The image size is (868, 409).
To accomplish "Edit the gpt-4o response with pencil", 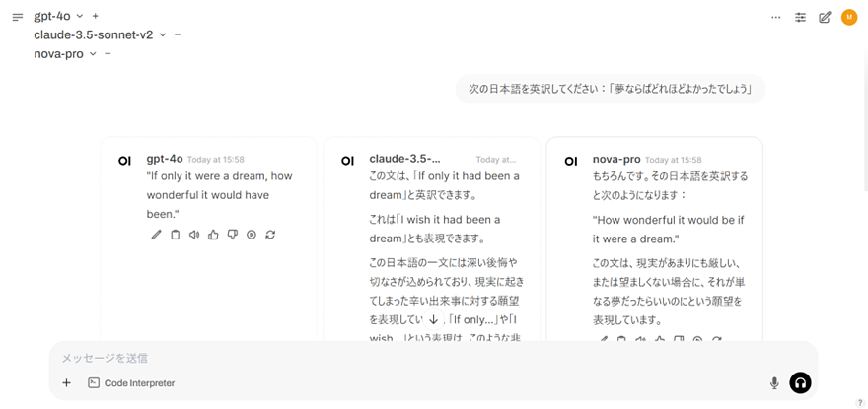I will pyautogui.click(x=156, y=235).
